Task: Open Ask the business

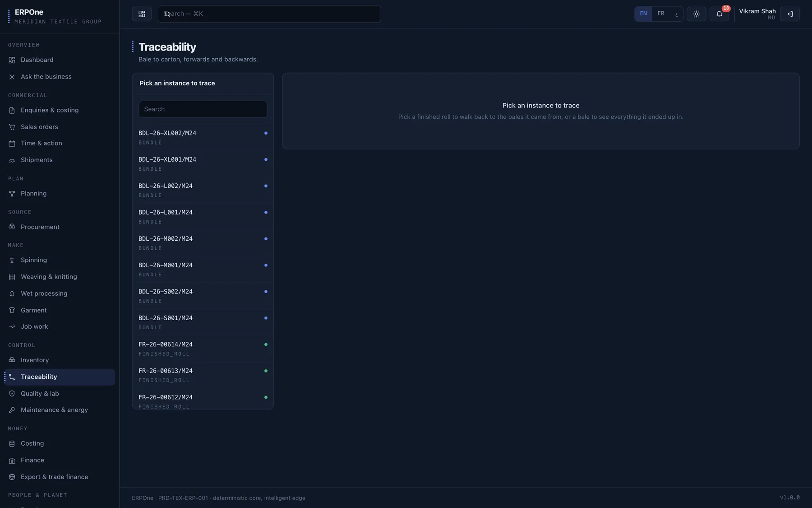Action: [60, 77]
